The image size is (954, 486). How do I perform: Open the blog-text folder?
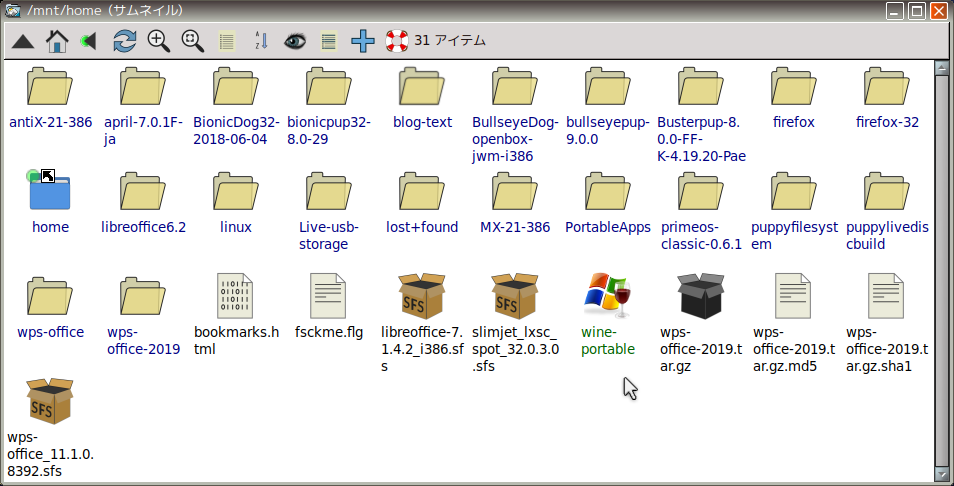tap(422, 86)
